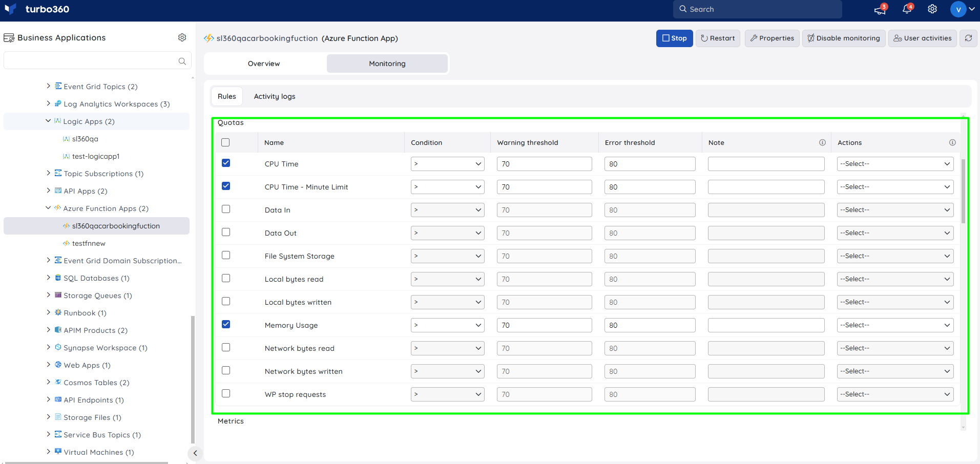Expand the Storage Files tree node

48,417
